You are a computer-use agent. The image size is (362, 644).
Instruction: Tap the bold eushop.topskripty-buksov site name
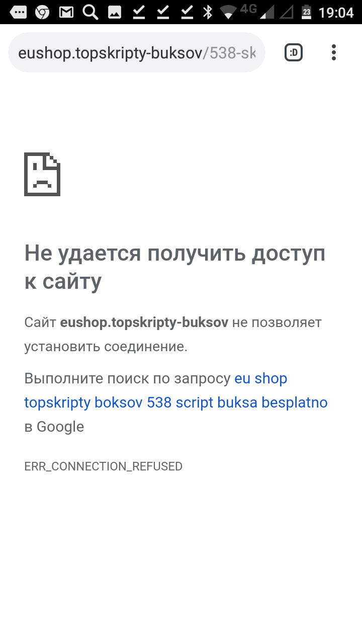(x=144, y=322)
